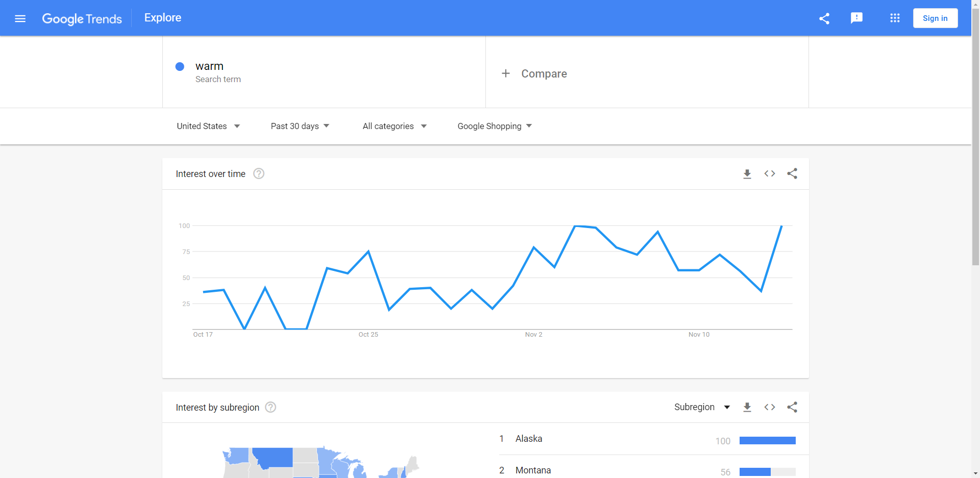Edit the warm search term field
Image resolution: width=980 pixels, height=478 pixels.
210,67
